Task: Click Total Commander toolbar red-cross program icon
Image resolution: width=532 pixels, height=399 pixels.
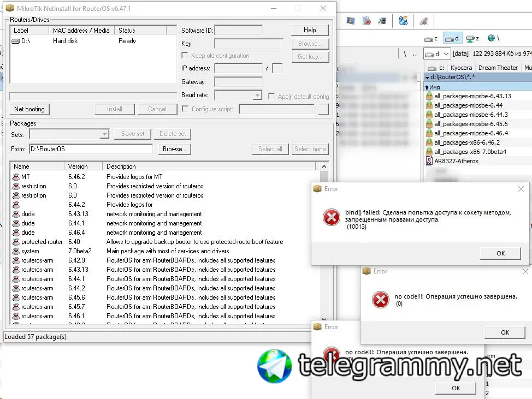Action: pos(367,21)
